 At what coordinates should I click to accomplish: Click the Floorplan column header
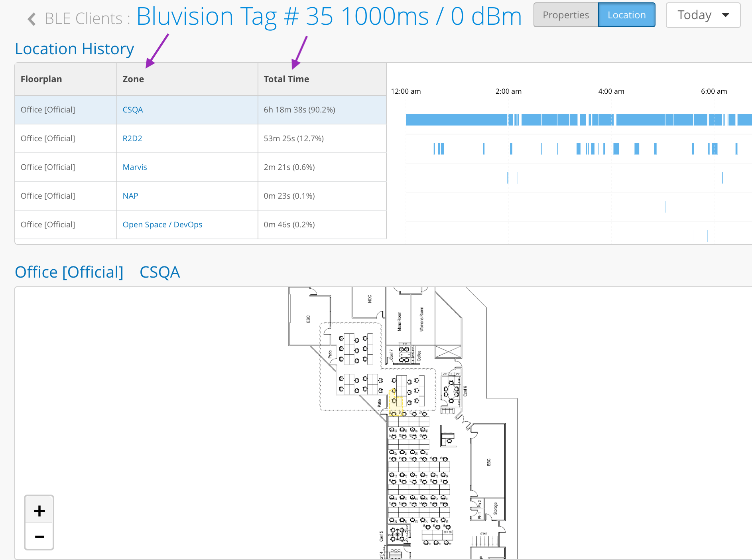[x=41, y=79]
